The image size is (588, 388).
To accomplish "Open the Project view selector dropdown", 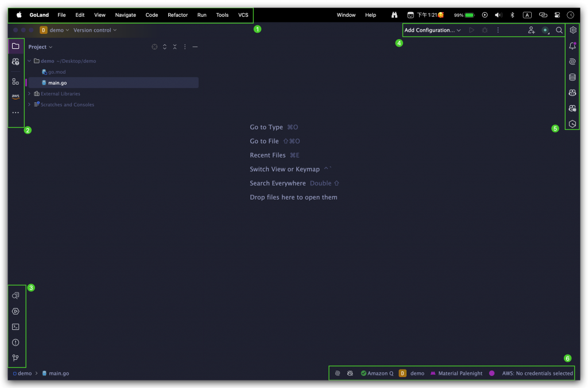I will [x=41, y=47].
